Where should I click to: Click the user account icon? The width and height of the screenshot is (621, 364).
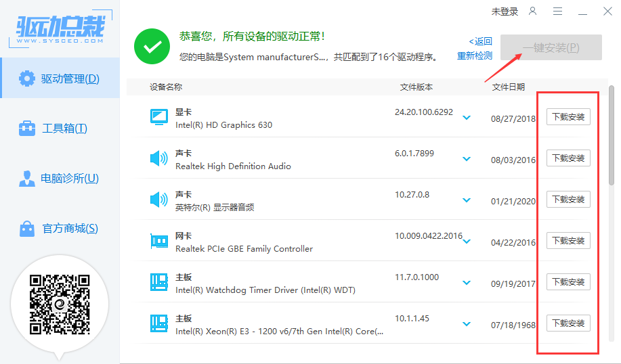tap(533, 12)
